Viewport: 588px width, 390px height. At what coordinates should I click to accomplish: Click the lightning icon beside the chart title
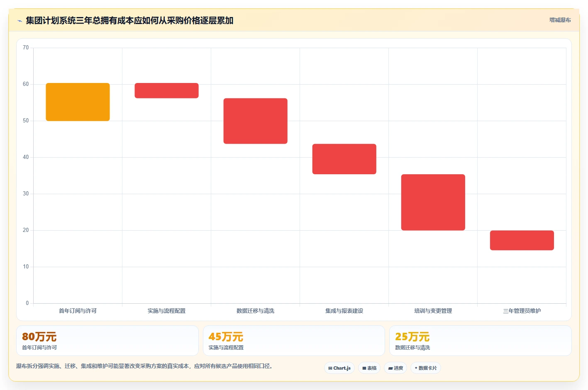click(x=20, y=21)
